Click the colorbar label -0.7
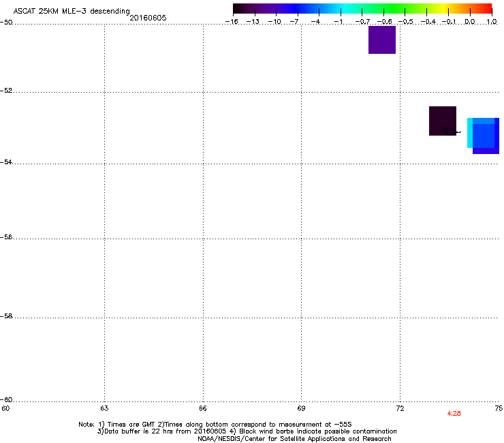The image size is (504, 443). click(x=362, y=22)
